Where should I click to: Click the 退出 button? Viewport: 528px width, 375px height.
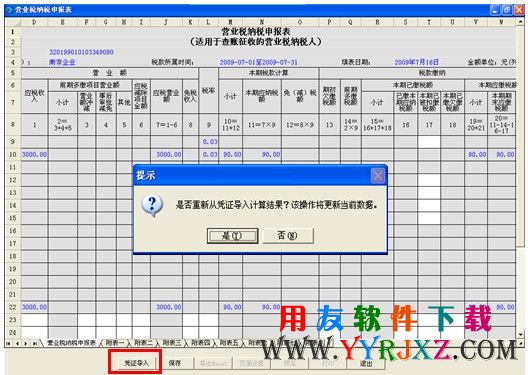tap(366, 364)
